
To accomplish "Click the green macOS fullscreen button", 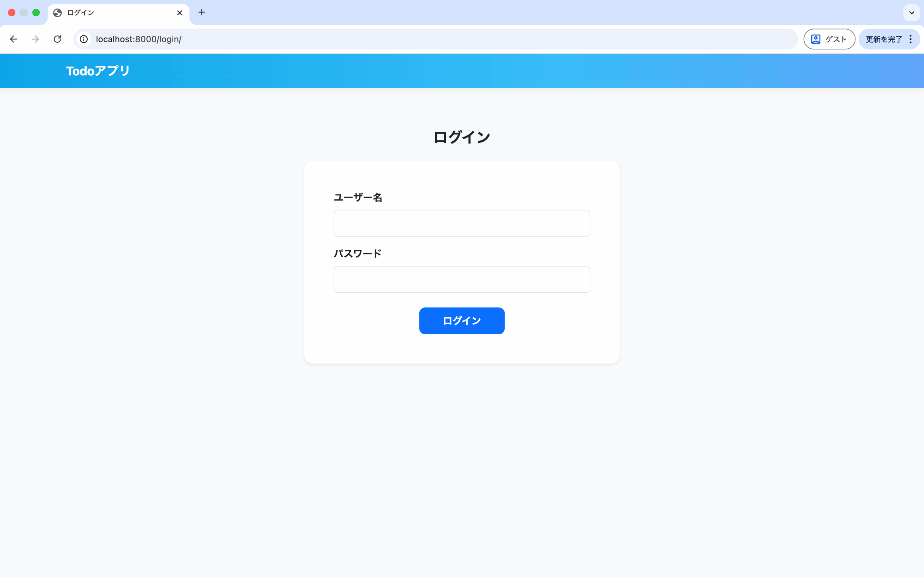I will pos(36,13).
